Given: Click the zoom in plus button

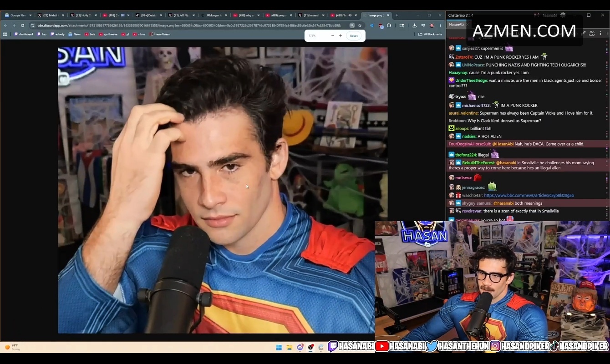Looking at the screenshot, I should click(341, 35).
